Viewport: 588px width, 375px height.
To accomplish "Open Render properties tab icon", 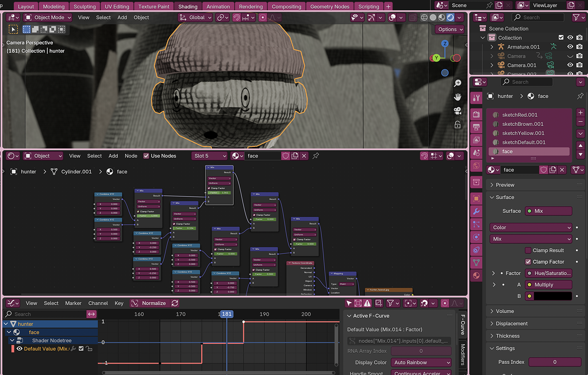I will pyautogui.click(x=476, y=115).
